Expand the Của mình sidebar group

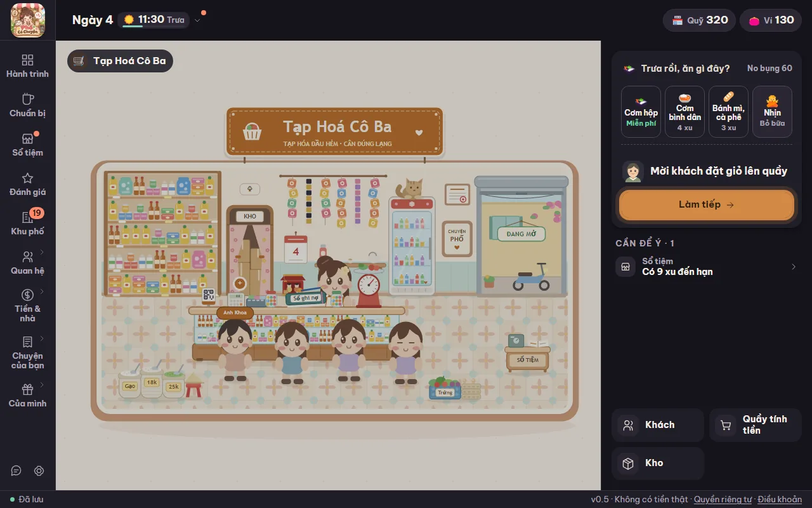tap(27, 396)
